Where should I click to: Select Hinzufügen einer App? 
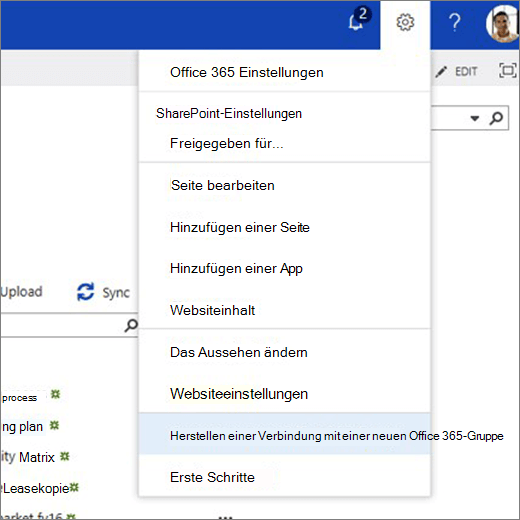pyautogui.click(x=236, y=269)
